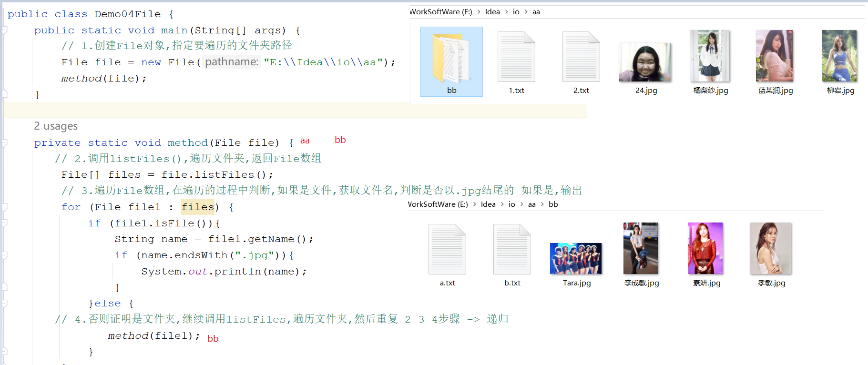Collapse the main method fold marker

point(5,30)
